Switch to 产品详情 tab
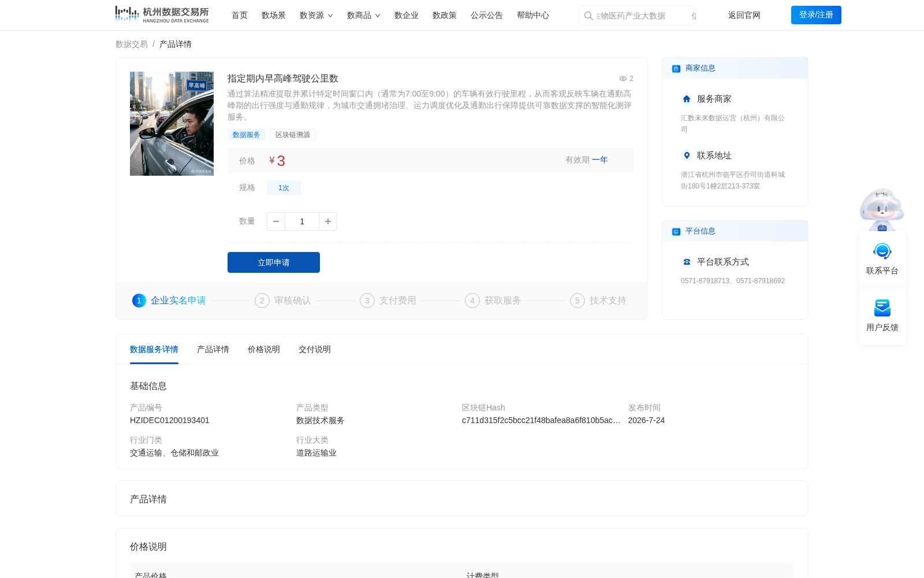The width and height of the screenshot is (924, 578). pos(213,349)
